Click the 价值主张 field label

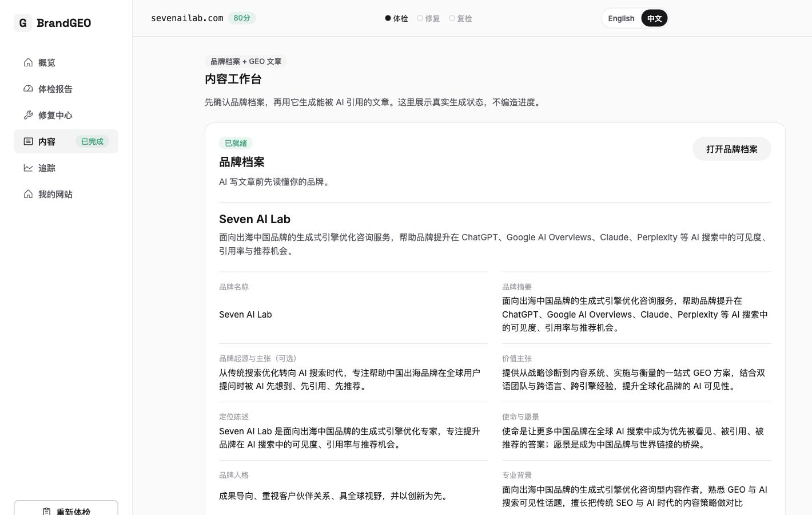pos(517,358)
